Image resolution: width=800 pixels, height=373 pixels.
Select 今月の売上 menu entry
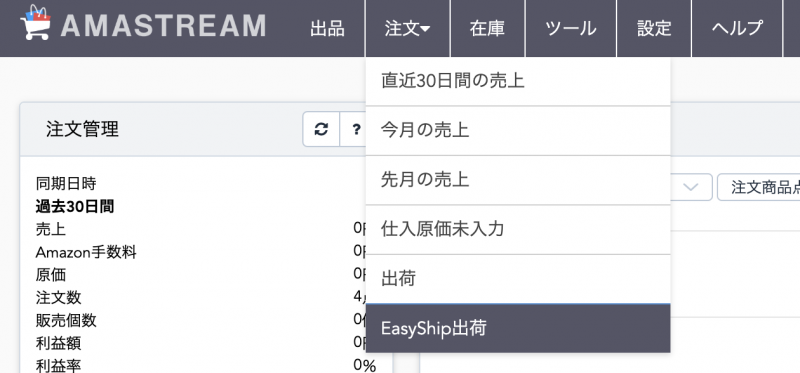coord(518,131)
